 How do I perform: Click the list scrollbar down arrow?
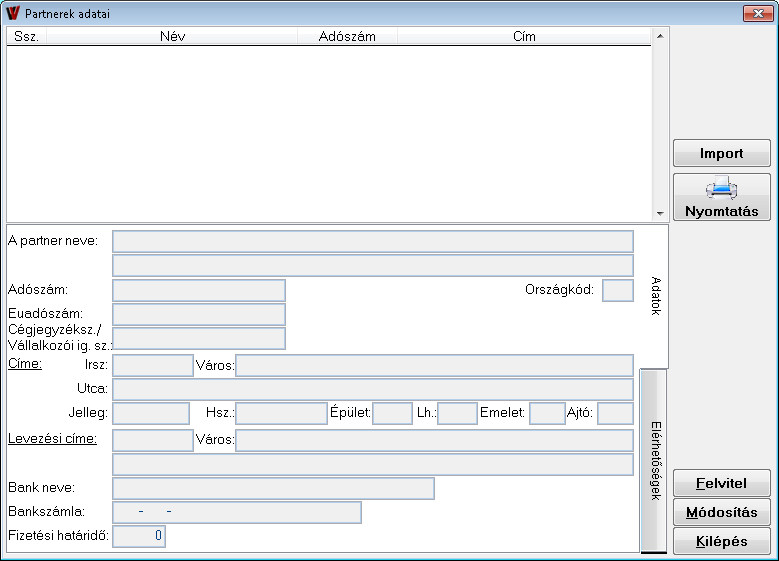tap(660, 213)
